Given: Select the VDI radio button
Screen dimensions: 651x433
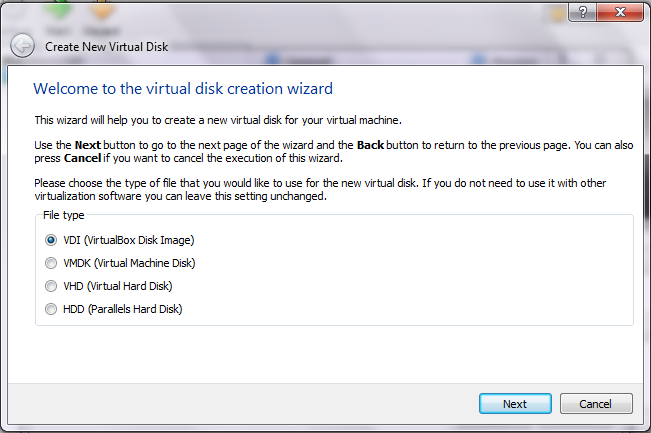Looking at the screenshot, I should pyautogui.click(x=51, y=240).
